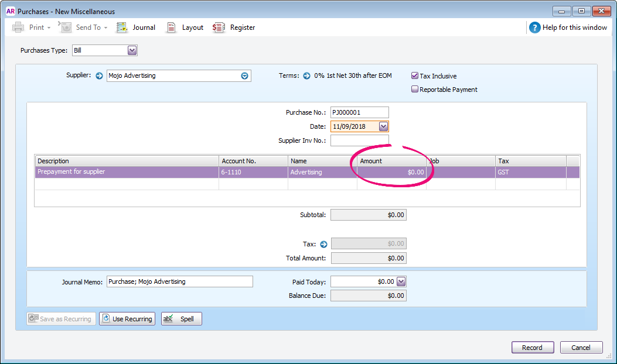Image resolution: width=617 pixels, height=364 pixels.
Task: Open Help for this window
Action: (x=568, y=27)
